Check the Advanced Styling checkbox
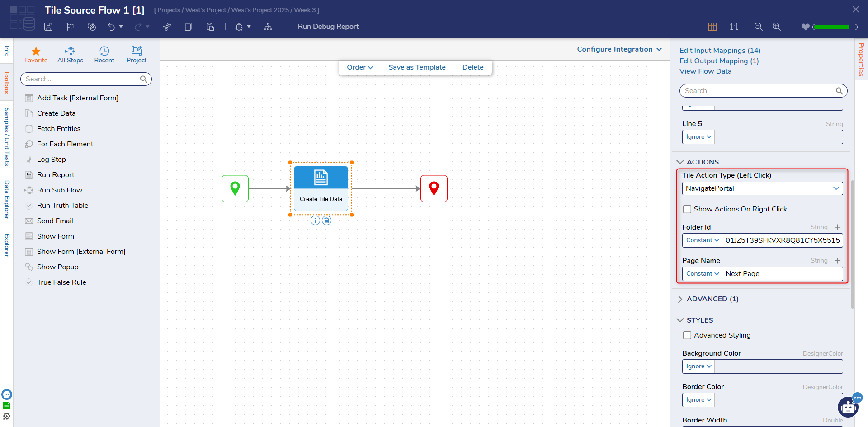Image resolution: width=868 pixels, height=427 pixels. tap(687, 335)
